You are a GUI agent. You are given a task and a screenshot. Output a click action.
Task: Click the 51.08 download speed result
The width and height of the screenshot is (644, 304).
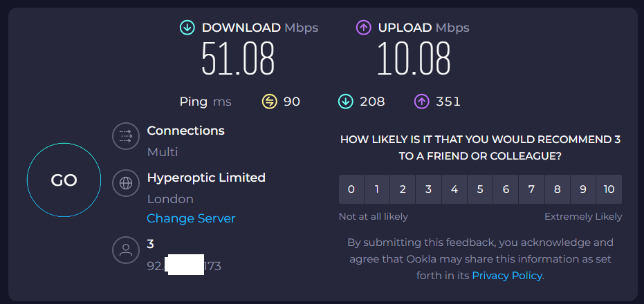[238, 59]
